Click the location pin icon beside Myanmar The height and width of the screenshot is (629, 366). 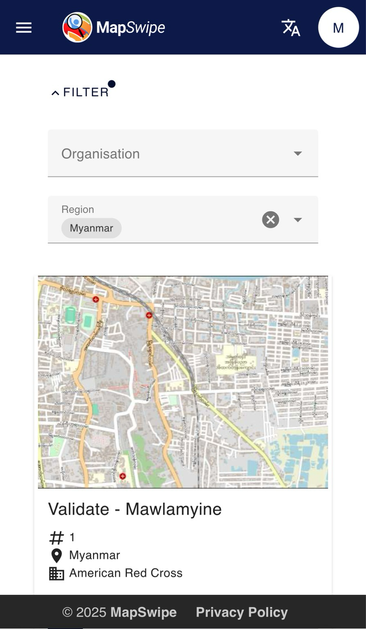coord(56,556)
